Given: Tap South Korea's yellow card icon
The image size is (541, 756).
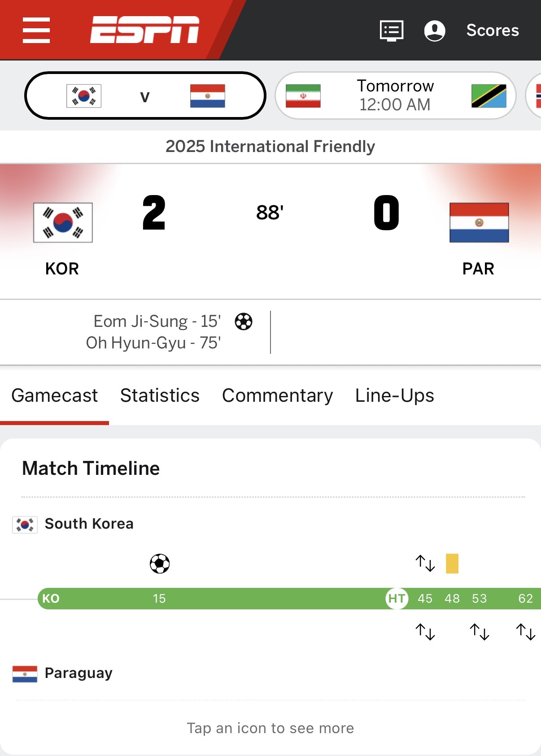Looking at the screenshot, I should coord(452,564).
